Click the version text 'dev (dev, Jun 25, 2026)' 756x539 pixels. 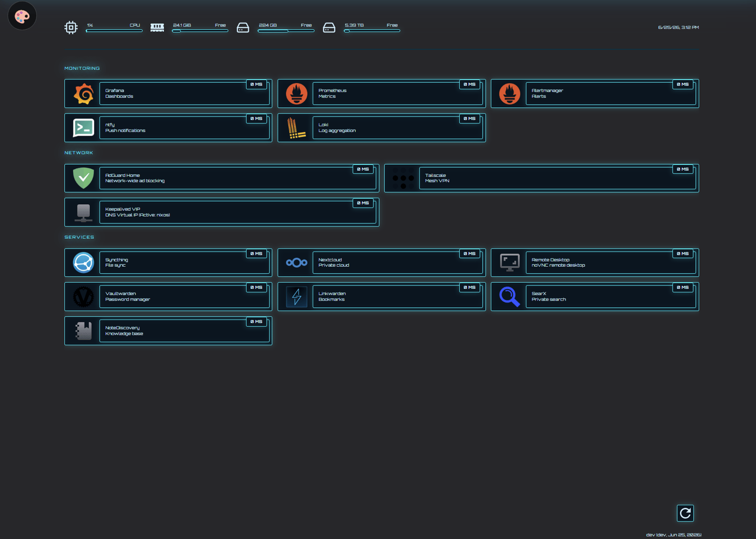(674, 535)
